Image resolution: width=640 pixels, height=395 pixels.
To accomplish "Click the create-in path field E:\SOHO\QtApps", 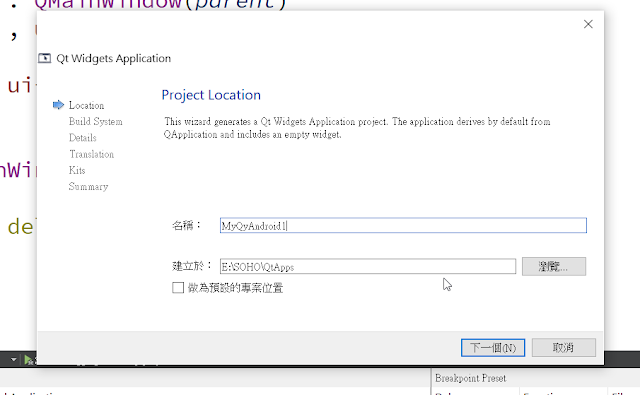I will click(x=368, y=267).
